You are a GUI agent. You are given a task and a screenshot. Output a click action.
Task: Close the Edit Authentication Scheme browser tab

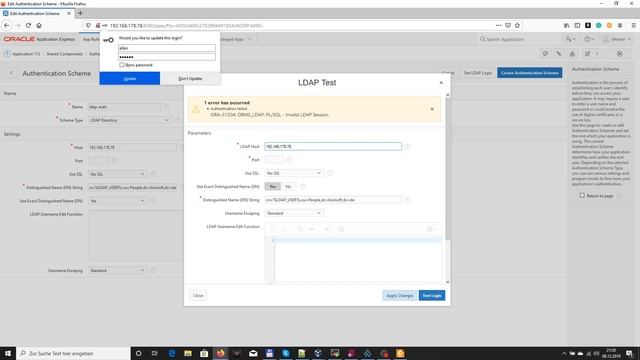coord(69,13)
